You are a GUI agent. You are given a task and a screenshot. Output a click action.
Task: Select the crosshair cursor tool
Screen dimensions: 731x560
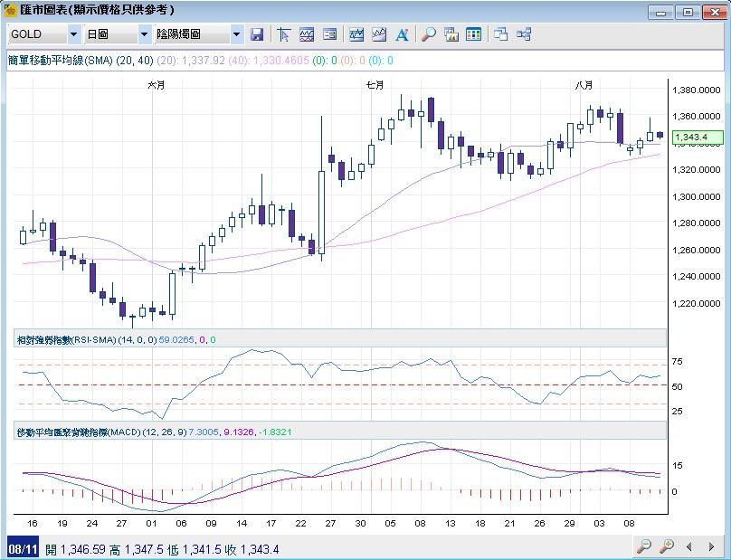pos(284,34)
